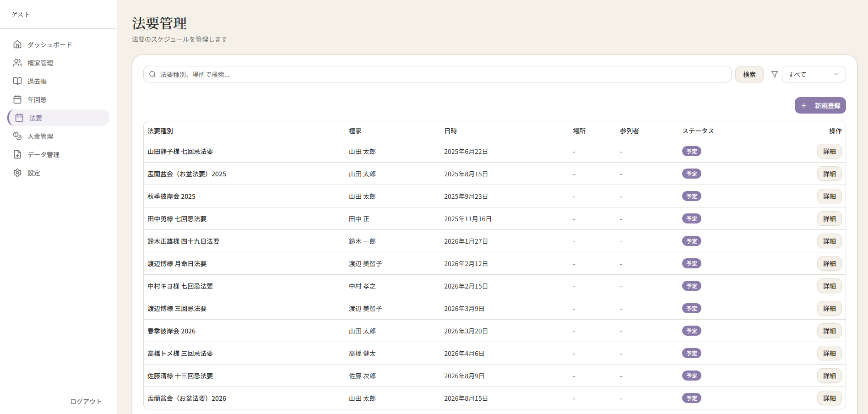Image resolution: width=868 pixels, height=414 pixels.
Task: Click the 入金管理 coins icon
Action: (x=17, y=136)
